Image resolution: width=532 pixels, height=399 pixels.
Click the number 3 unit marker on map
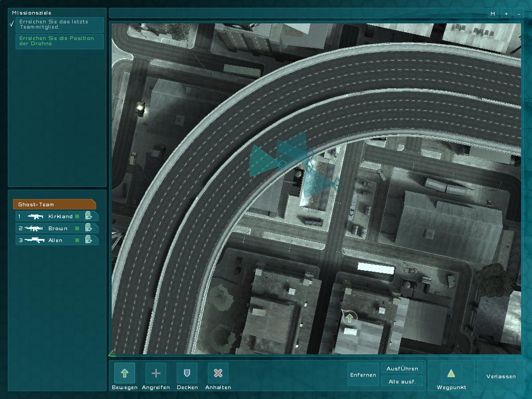click(309, 177)
